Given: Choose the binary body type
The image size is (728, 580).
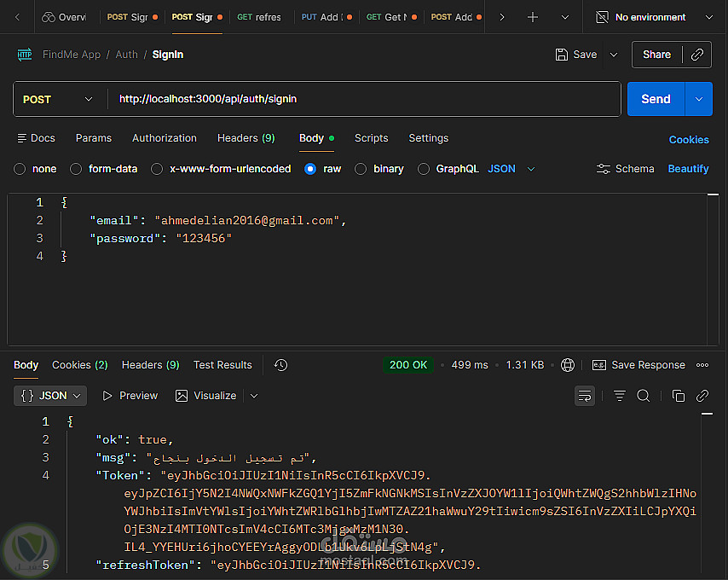Looking at the screenshot, I should click(x=361, y=169).
